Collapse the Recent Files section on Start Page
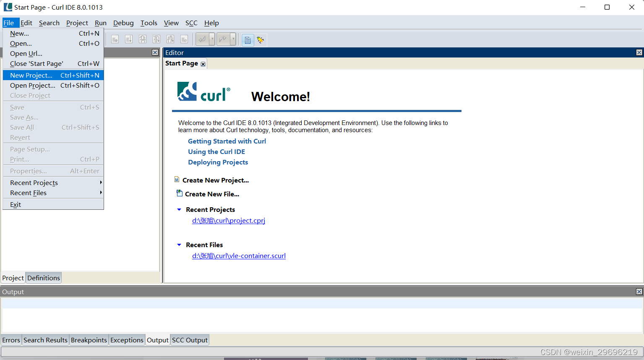The image size is (644, 360). (x=179, y=245)
